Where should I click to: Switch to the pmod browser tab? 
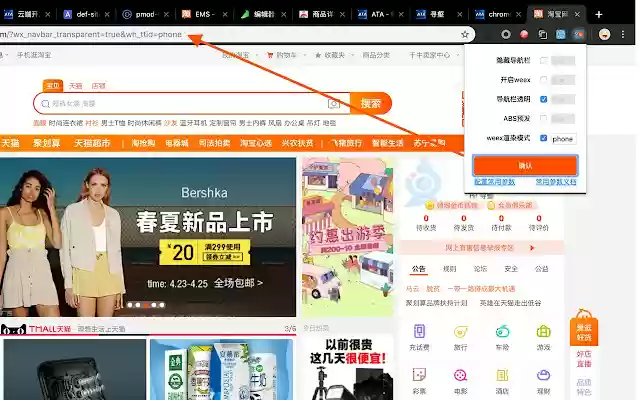tap(145, 15)
